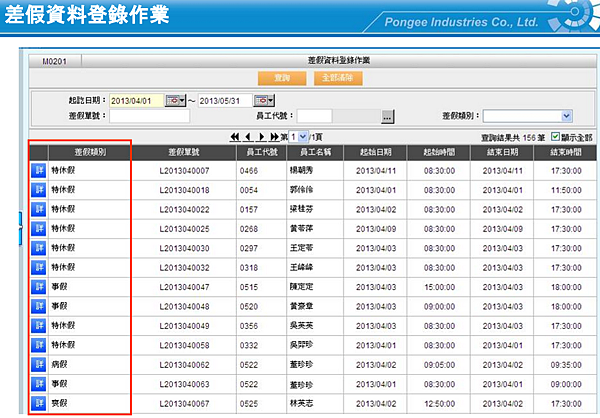This screenshot has height=418, width=600.
Task: Open detail icon for row L2013040049
Action: click(x=39, y=326)
